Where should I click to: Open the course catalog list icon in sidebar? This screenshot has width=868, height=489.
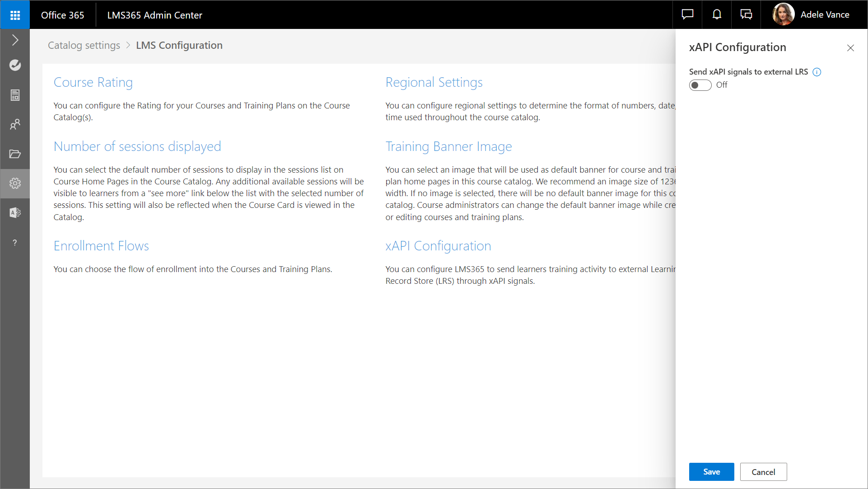pyautogui.click(x=15, y=95)
